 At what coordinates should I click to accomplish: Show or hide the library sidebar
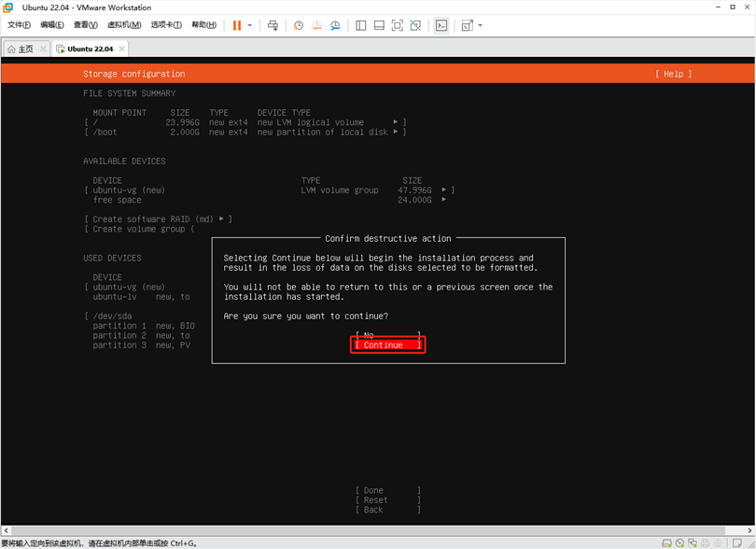pos(360,25)
